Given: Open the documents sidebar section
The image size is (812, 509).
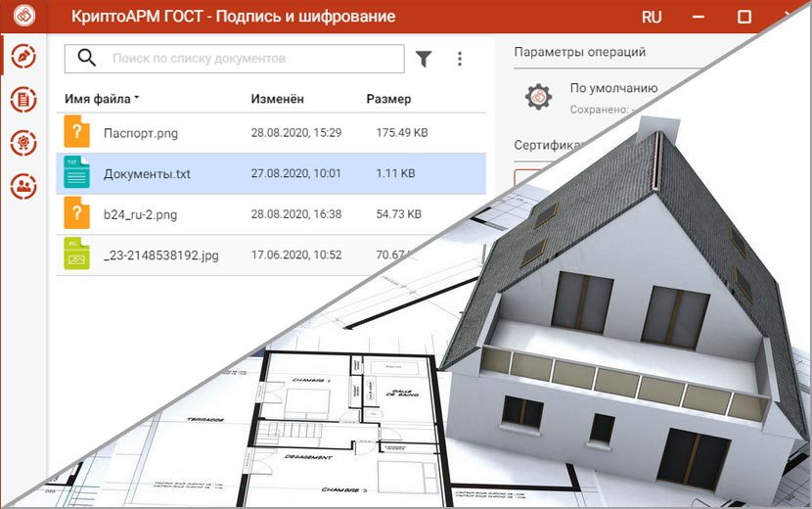Looking at the screenshot, I should click(x=23, y=100).
